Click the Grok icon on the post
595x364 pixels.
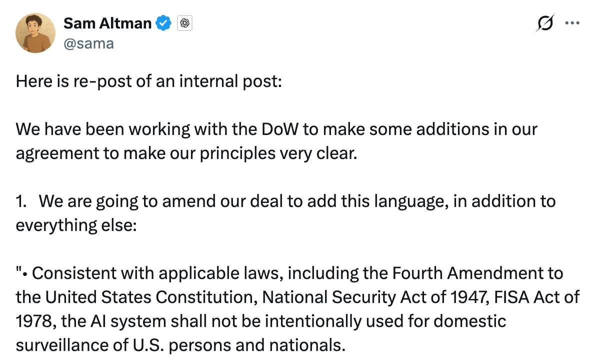coord(545,23)
